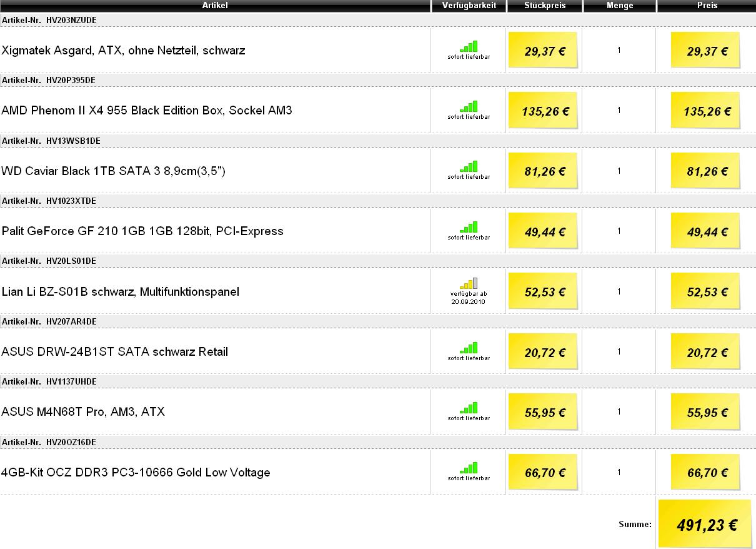Image resolution: width=756 pixels, height=549 pixels.
Task: Click availability bars icon for Xigmatek Asgard
Action: coord(469,46)
